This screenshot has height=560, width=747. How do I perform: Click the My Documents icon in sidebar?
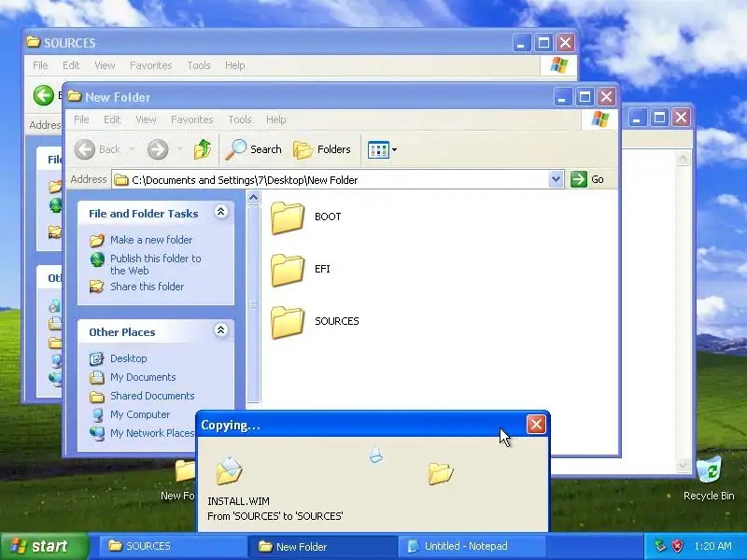(x=97, y=377)
